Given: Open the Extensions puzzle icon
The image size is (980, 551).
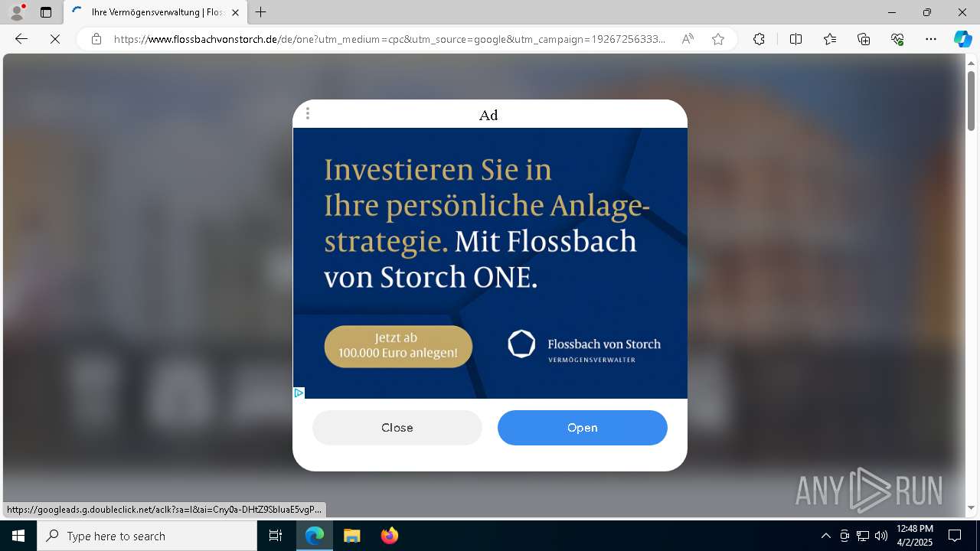Looking at the screenshot, I should [x=759, y=39].
